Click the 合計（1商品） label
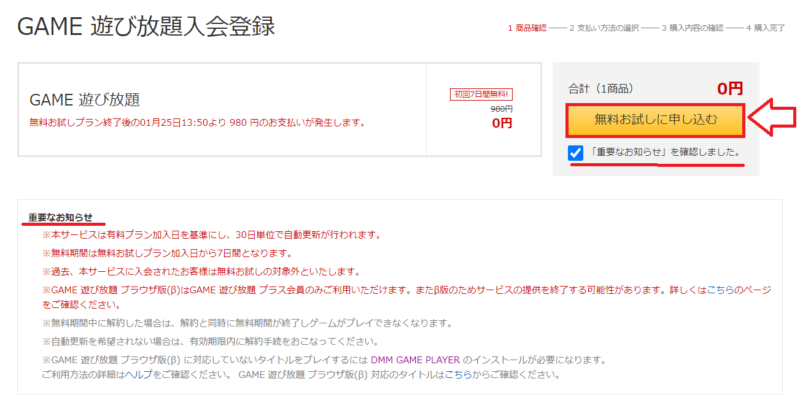800x408 pixels. 601,89
